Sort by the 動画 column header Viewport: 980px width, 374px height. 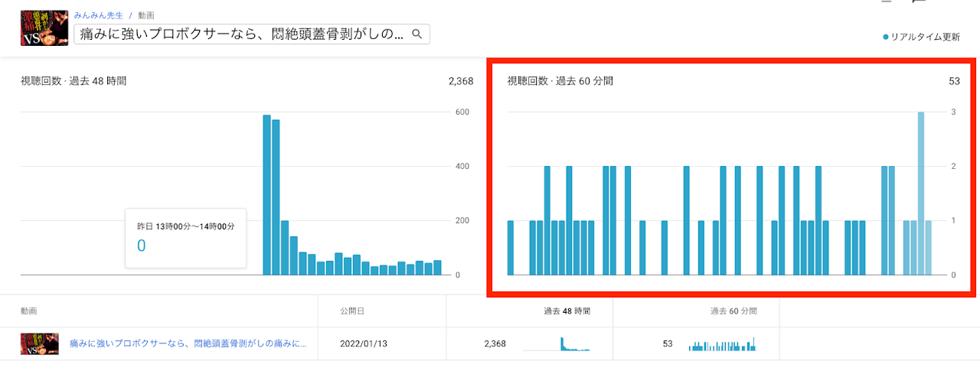pos(29,311)
